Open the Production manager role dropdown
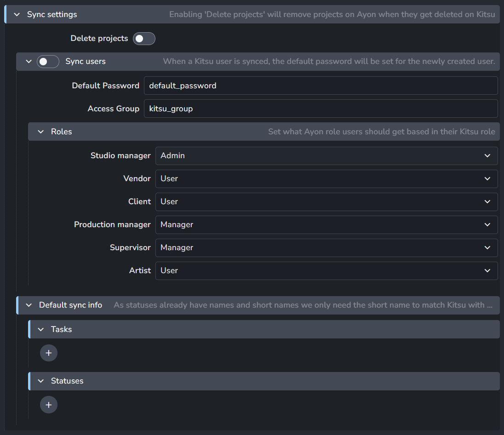 (x=326, y=225)
